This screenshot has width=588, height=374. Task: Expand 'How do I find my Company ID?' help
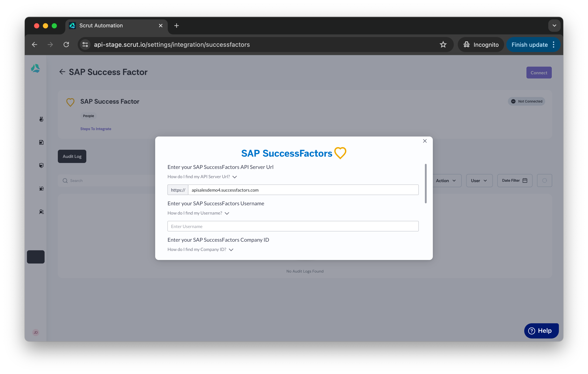click(x=200, y=249)
